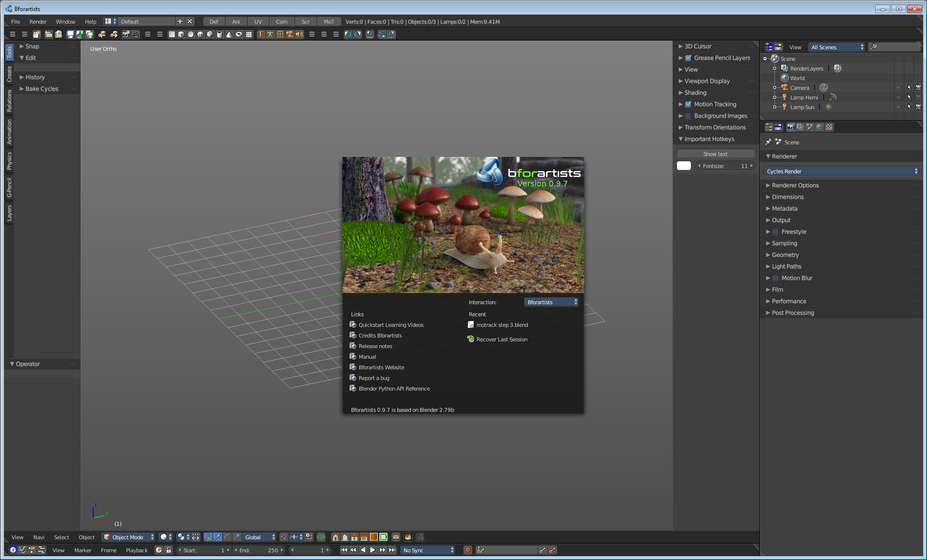Open the Cycles Render engine dropdown
The height and width of the screenshot is (560, 927).
(841, 171)
